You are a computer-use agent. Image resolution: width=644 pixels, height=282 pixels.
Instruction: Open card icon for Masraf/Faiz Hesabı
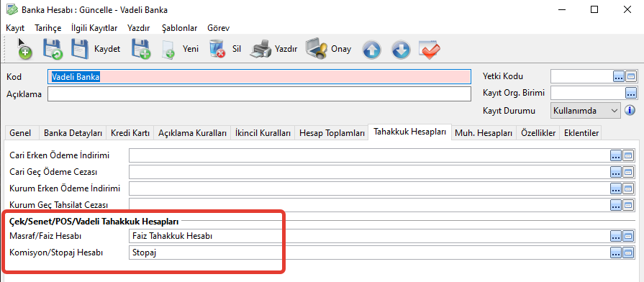(627, 236)
